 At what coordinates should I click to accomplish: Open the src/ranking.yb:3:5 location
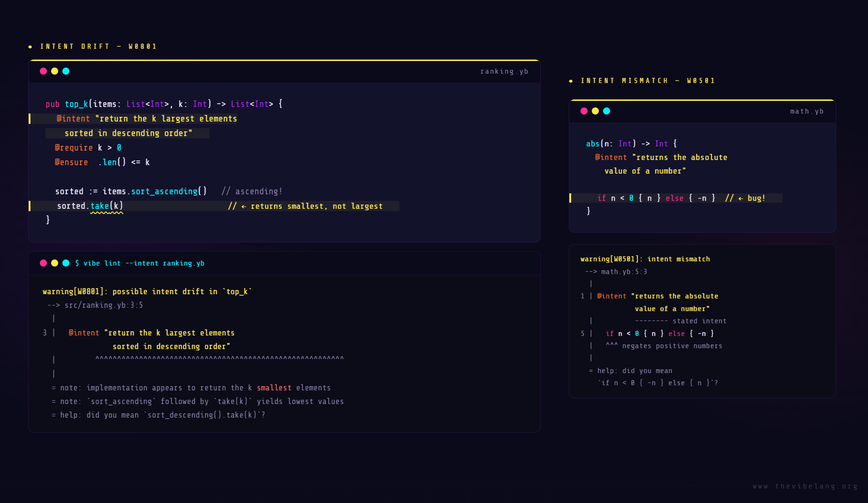[x=104, y=305]
